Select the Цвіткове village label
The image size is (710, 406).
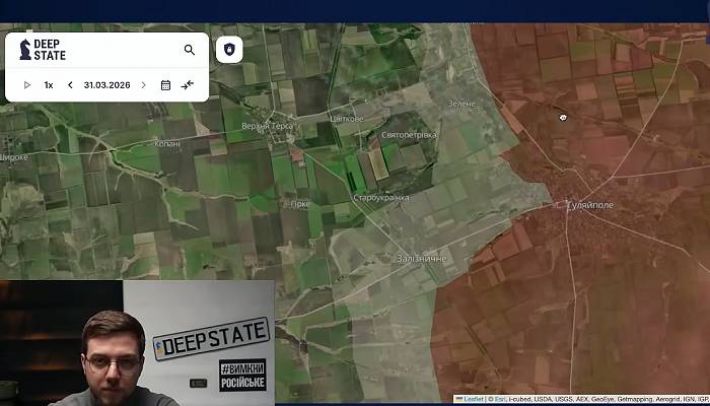coord(347,119)
